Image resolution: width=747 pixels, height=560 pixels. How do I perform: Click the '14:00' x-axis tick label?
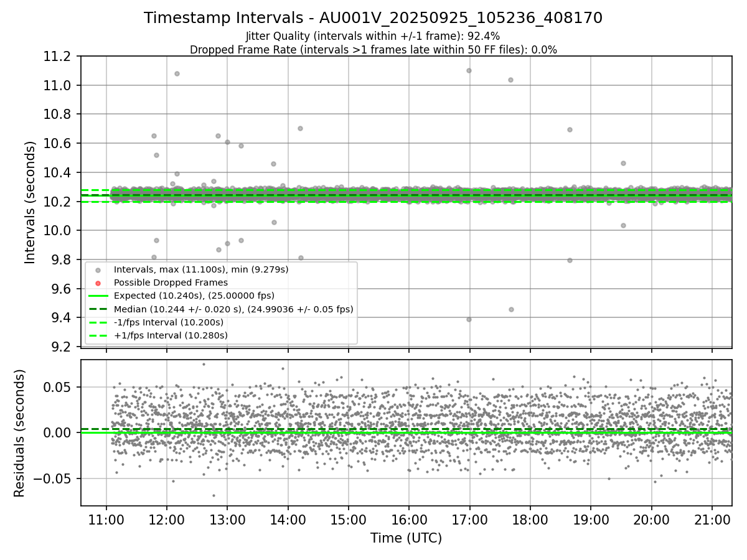288,519
